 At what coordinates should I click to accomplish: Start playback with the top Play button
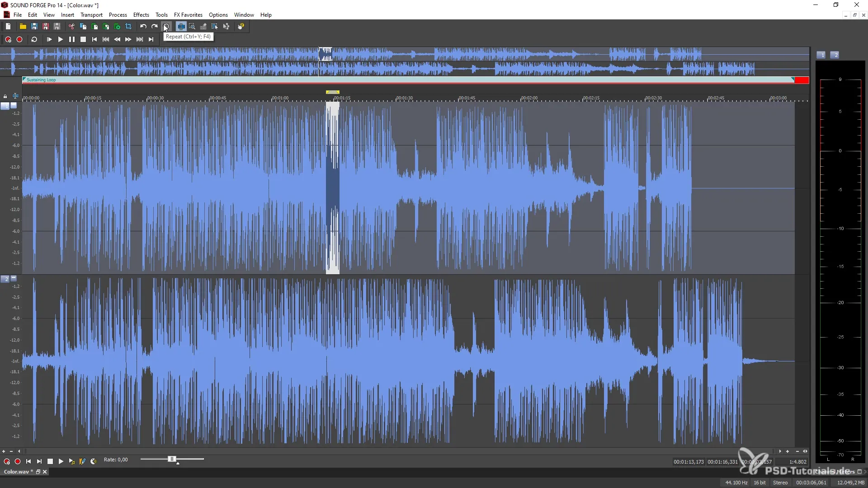click(x=61, y=39)
